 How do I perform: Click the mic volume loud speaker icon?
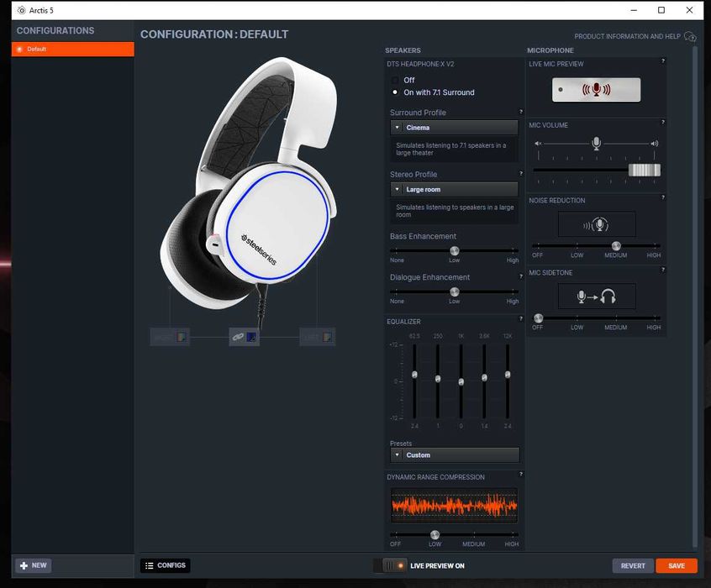[x=655, y=144]
